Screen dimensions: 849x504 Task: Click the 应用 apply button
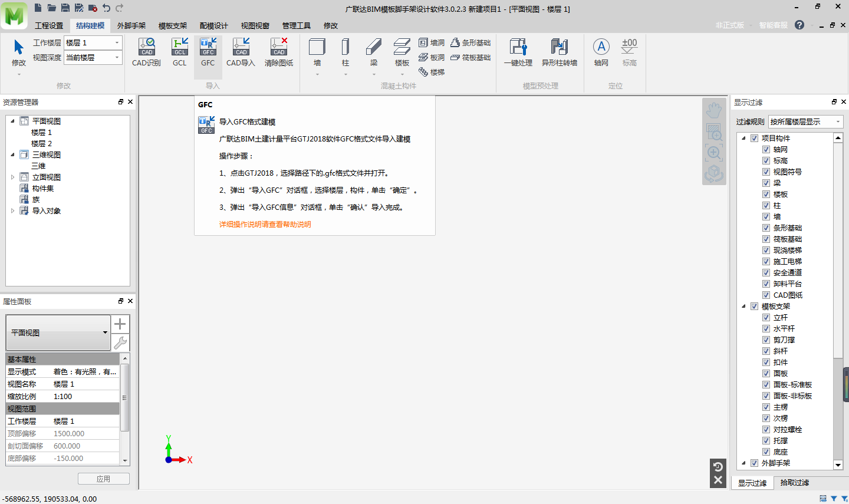104,479
